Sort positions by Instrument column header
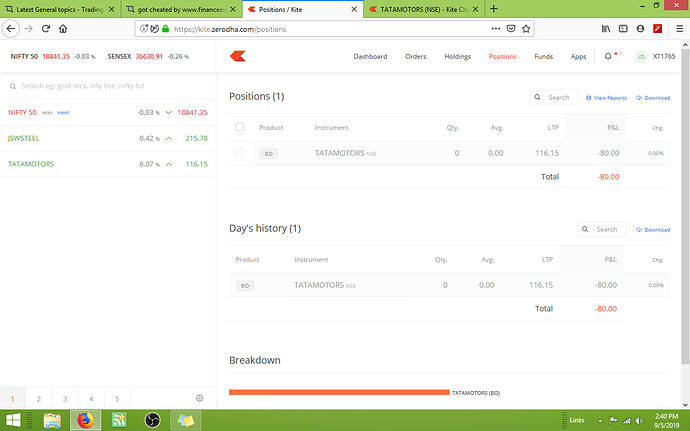Viewport: 690px width, 431px height. tap(331, 127)
